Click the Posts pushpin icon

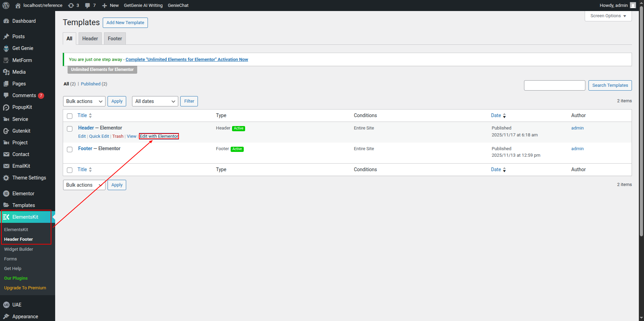pos(6,37)
